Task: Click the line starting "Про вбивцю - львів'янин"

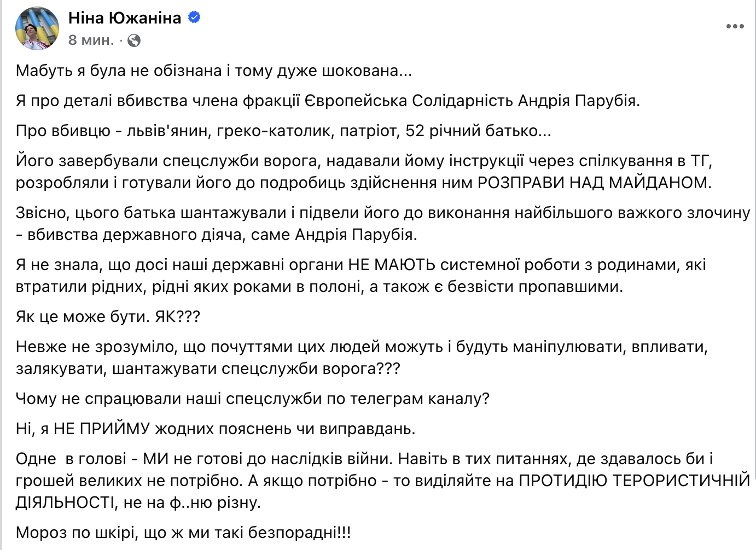Action: [x=283, y=131]
